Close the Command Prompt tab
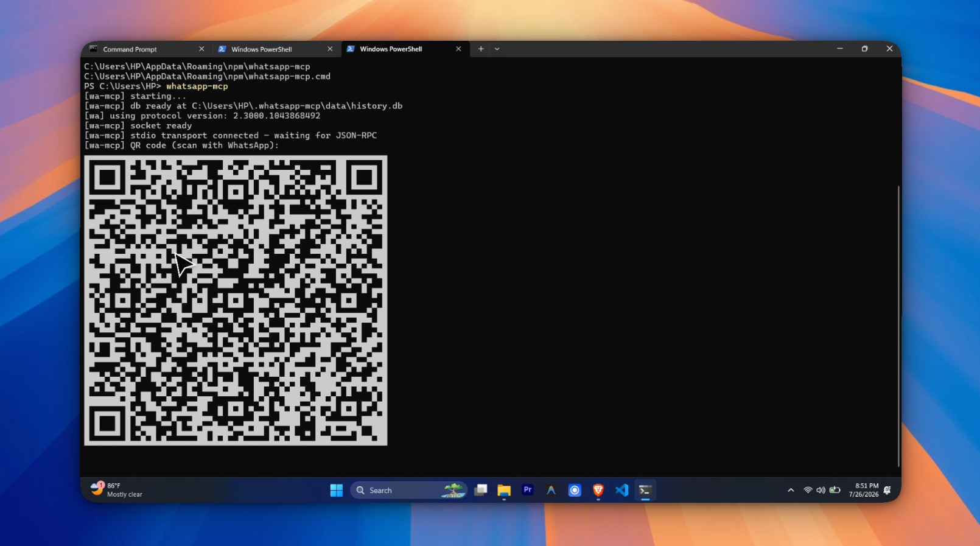Screen dimensions: 980x546 pos(201,49)
